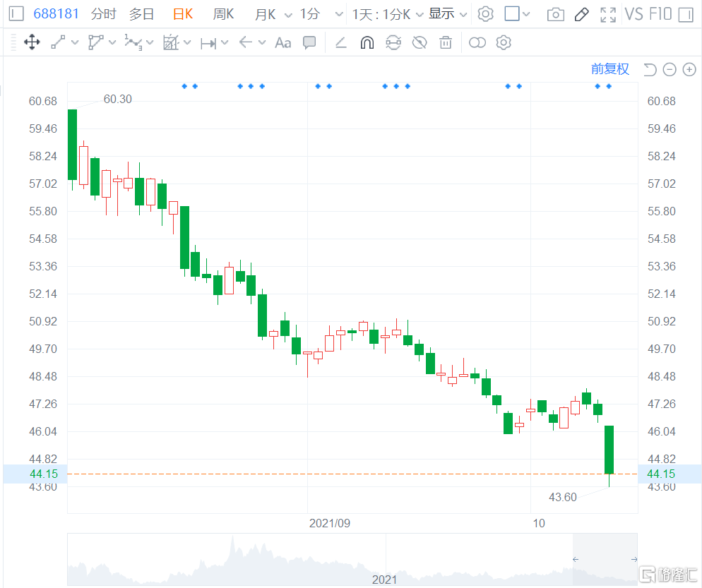Zoom in chart with plus button

pyautogui.click(x=689, y=69)
